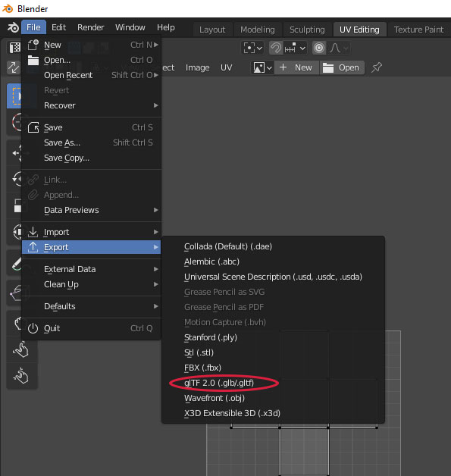Export as glTF 2.0 (.glb/.gltf)

point(273,383)
